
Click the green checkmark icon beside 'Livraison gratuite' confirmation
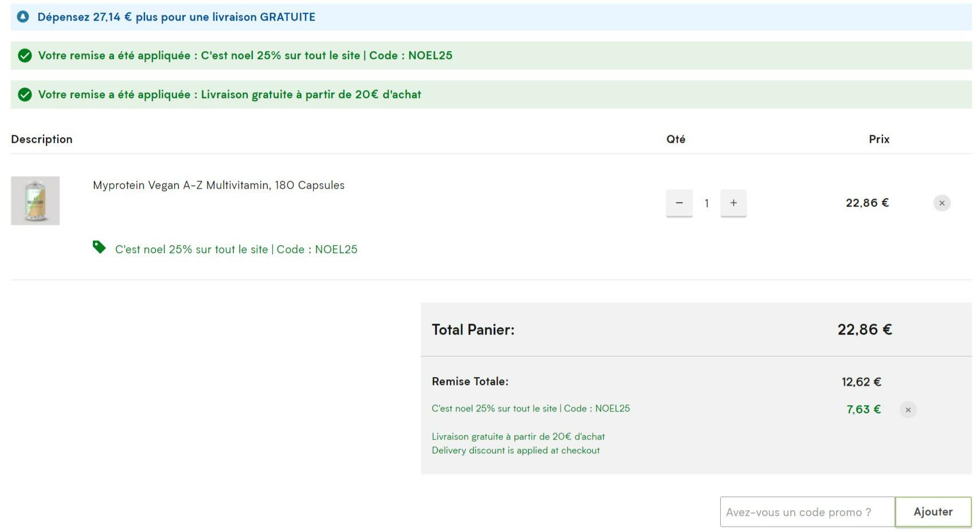tap(25, 95)
